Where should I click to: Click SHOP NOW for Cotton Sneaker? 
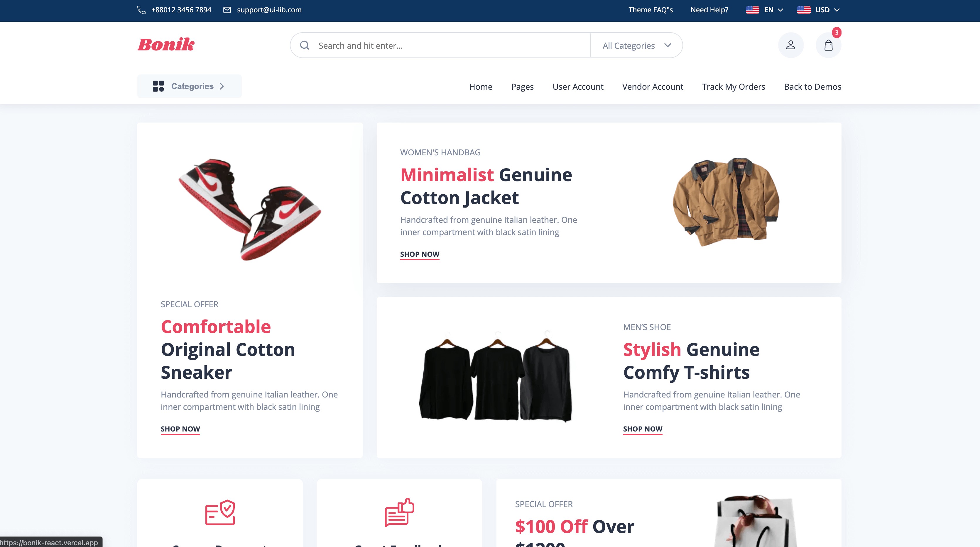pos(180,429)
